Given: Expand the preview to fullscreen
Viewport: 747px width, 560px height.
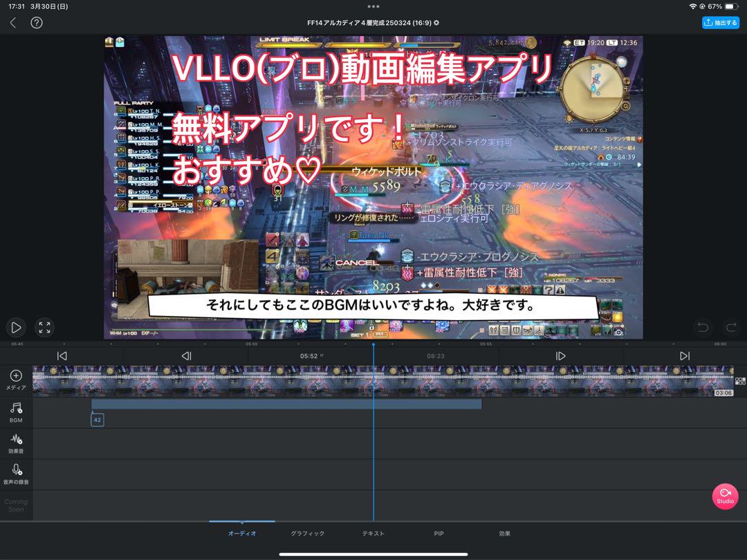Looking at the screenshot, I should coord(44,328).
